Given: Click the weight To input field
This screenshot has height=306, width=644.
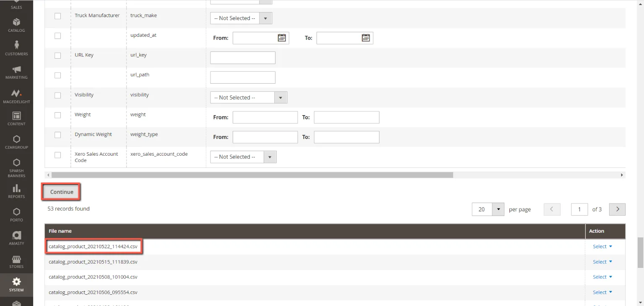Looking at the screenshot, I should pos(346,117).
